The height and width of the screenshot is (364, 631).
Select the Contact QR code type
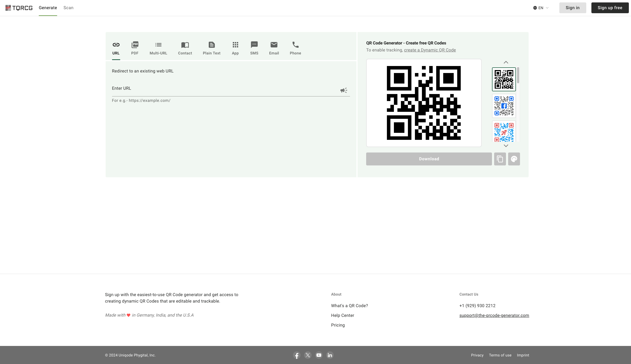pyautogui.click(x=185, y=48)
